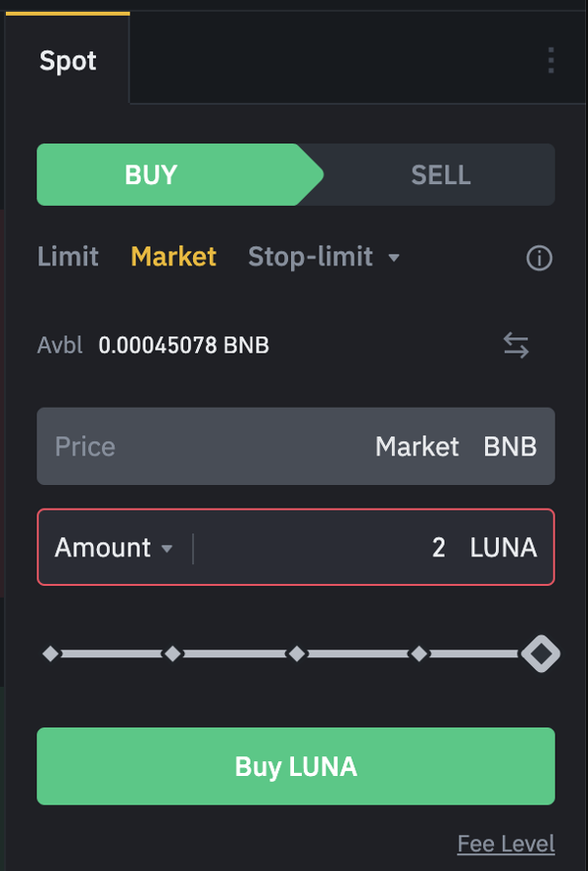Image resolution: width=588 pixels, height=871 pixels.
Task: Select the Stop-limit order type
Action: click(x=311, y=257)
